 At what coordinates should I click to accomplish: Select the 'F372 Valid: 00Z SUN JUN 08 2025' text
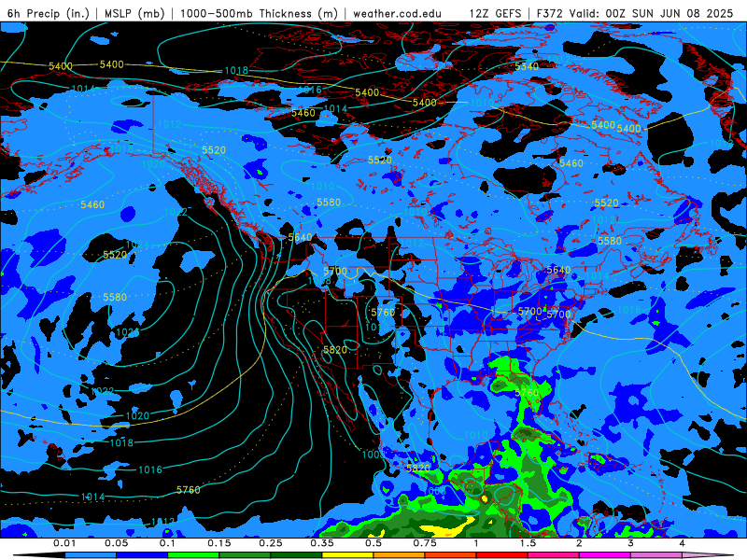coord(635,13)
